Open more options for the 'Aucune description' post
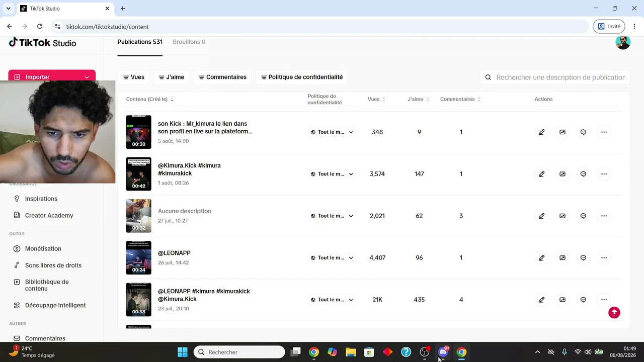 [604, 216]
